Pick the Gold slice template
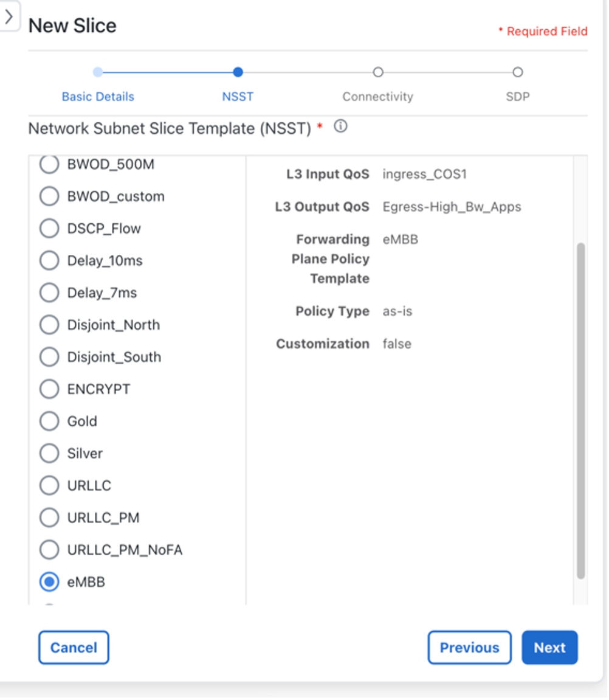The width and height of the screenshot is (609, 700). pos(49,421)
